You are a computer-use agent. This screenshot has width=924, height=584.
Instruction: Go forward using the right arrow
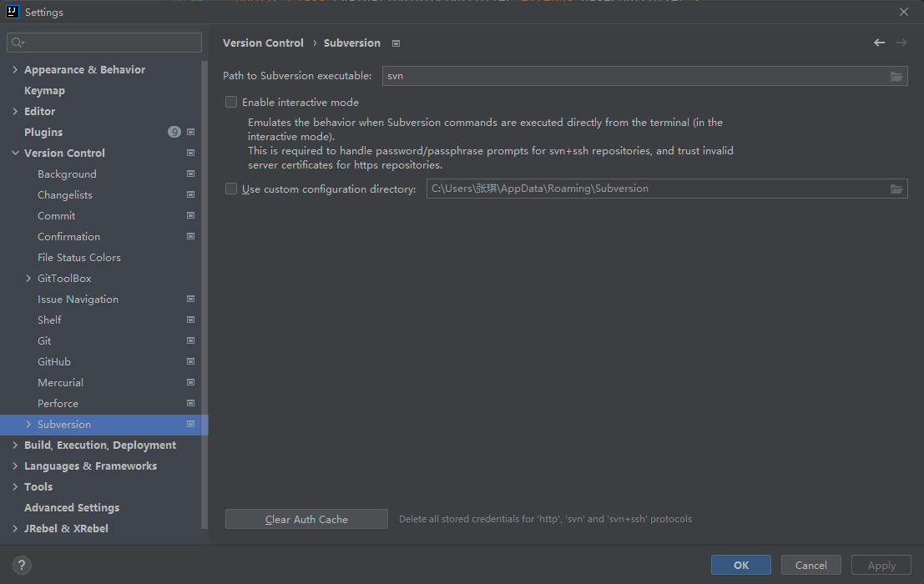coord(901,43)
